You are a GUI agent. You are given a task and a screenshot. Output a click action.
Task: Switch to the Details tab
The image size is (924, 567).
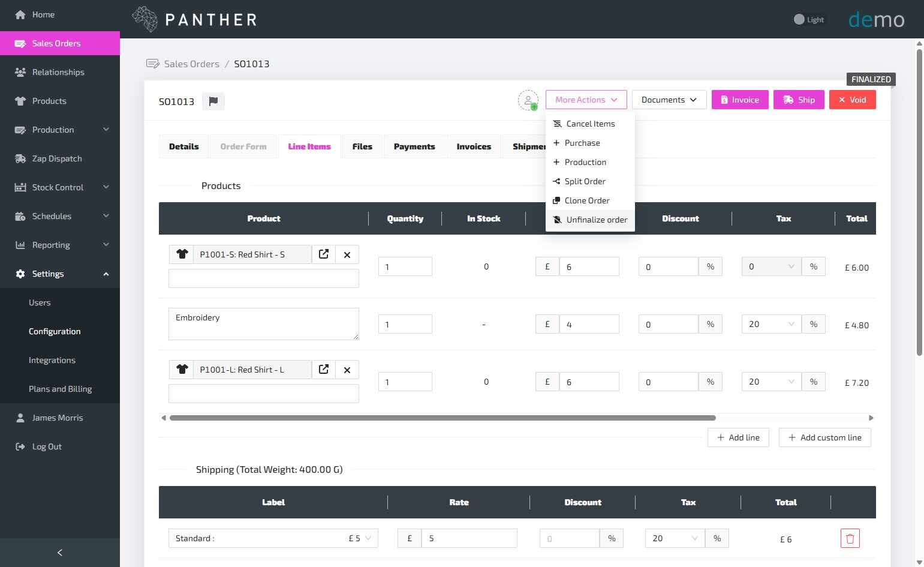pyautogui.click(x=183, y=146)
